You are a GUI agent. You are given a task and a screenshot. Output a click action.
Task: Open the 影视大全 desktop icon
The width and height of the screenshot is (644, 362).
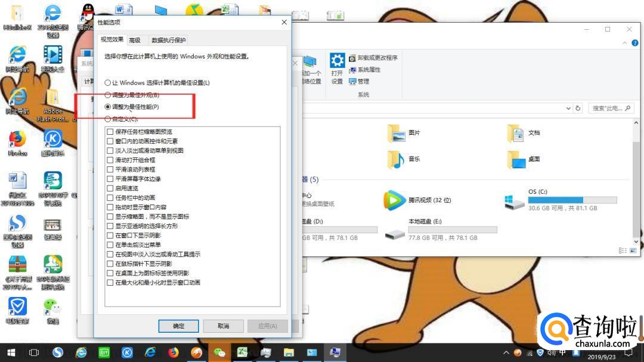pos(52,58)
